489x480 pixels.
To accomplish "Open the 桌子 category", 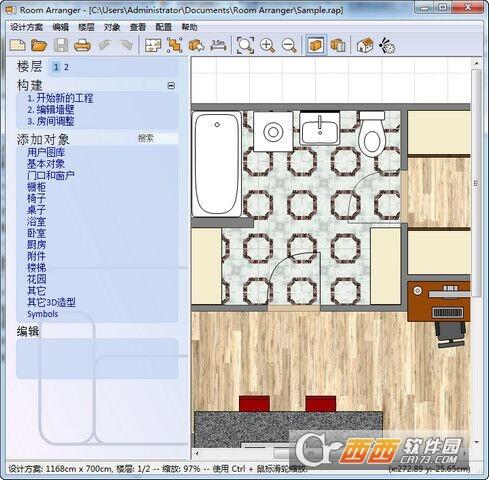I will pyautogui.click(x=36, y=210).
